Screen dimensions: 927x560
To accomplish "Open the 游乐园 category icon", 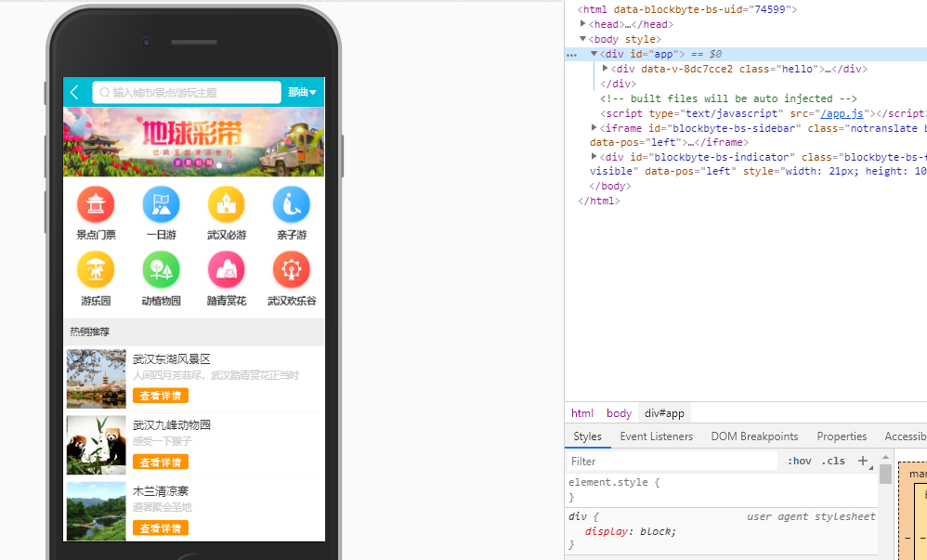I will point(96,269).
